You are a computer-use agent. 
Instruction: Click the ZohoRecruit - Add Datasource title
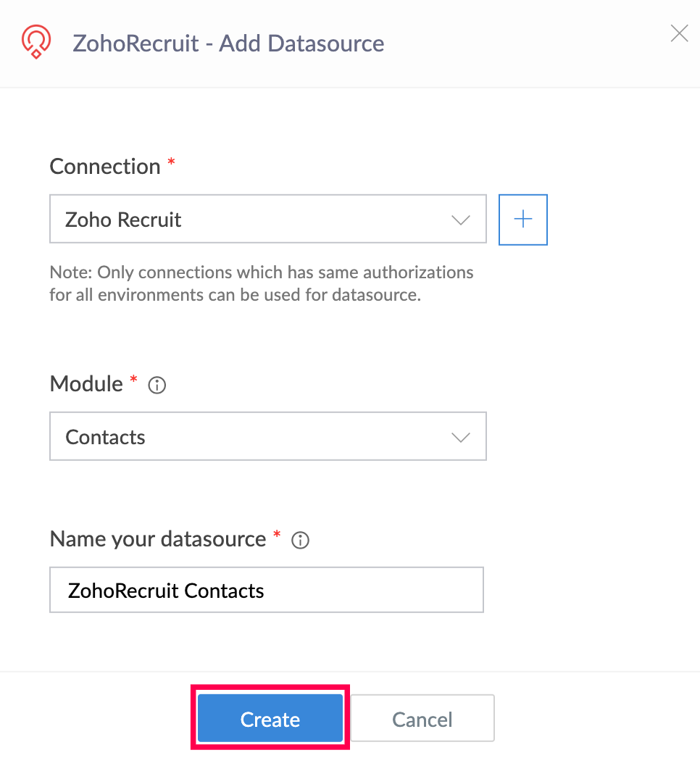(x=228, y=43)
